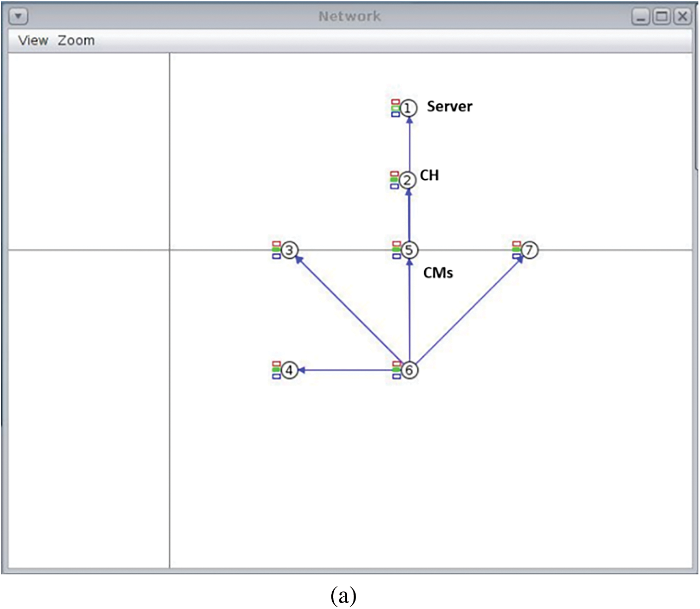Click green indicator box beside node 3
This screenshot has height=609, width=700.
276,250
